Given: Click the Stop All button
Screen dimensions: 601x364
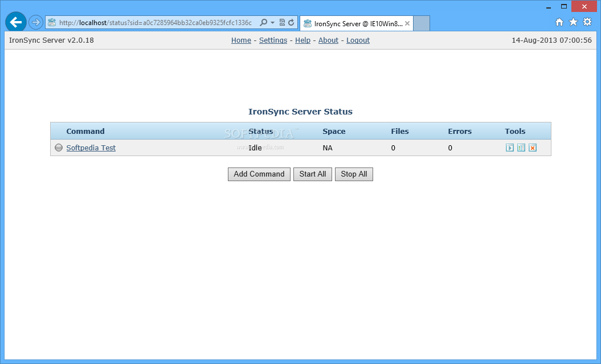Looking at the screenshot, I should pyautogui.click(x=354, y=174).
